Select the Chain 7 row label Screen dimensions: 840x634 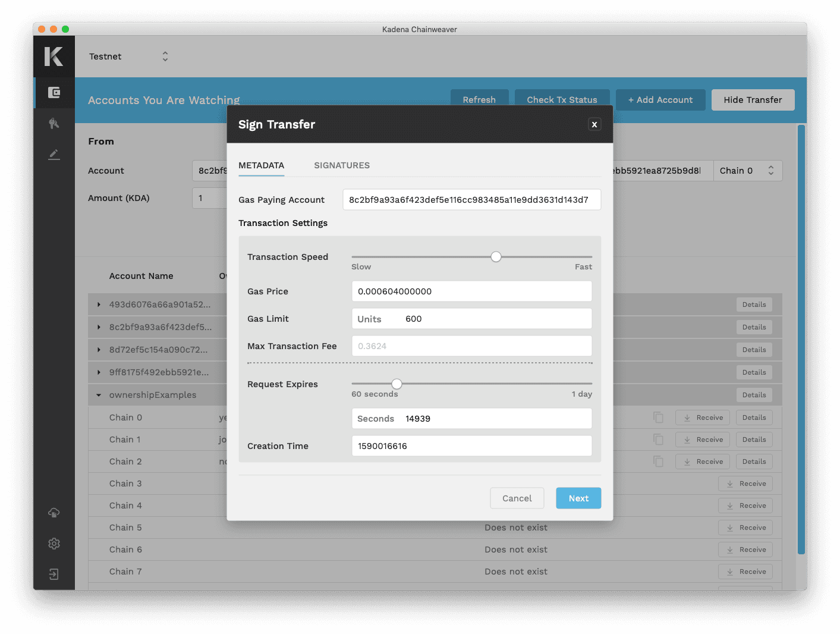tap(125, 572)
